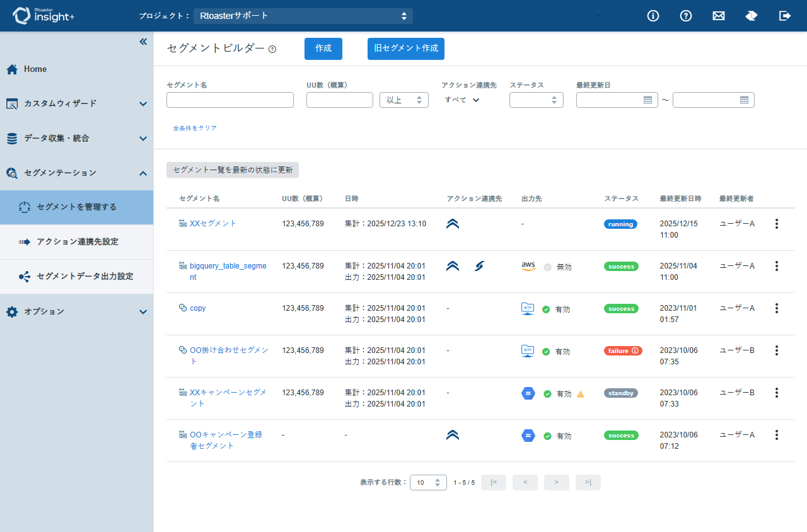The height and width of the screenshot is (532, 807).
Task: Click the SFTP output icon in OO掛け合わせセグメント row
Action: pos(528,351)
